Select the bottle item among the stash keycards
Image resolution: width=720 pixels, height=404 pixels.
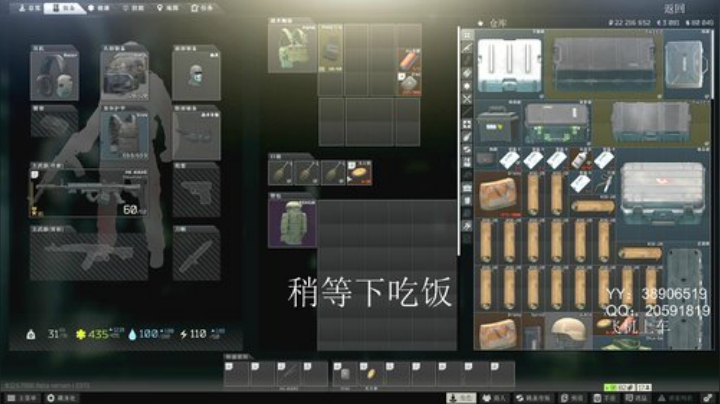(580, 159)
